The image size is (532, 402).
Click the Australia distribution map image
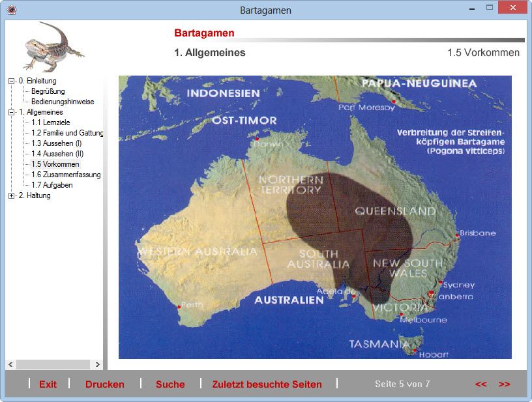click(314, 217)
